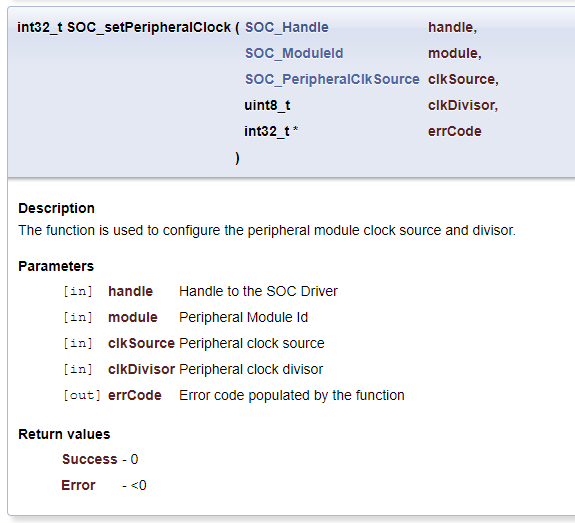Click the Description heading

click(x=56, y=208)
